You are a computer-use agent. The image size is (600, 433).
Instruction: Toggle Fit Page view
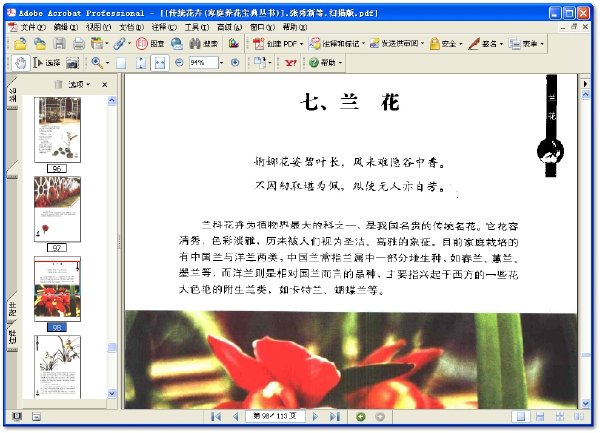tap(141, 63)
